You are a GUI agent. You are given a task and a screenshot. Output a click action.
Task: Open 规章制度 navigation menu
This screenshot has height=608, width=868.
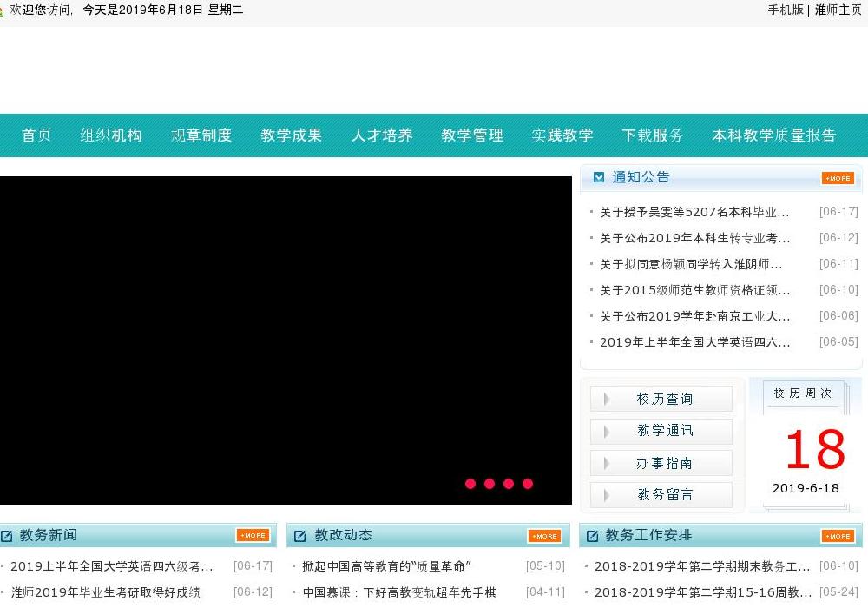[201, 135]
